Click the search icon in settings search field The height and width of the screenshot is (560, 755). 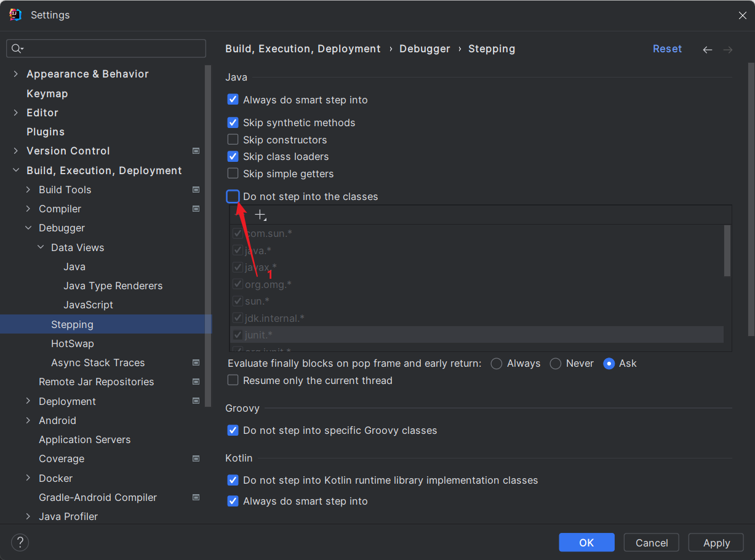click(17, 49)
